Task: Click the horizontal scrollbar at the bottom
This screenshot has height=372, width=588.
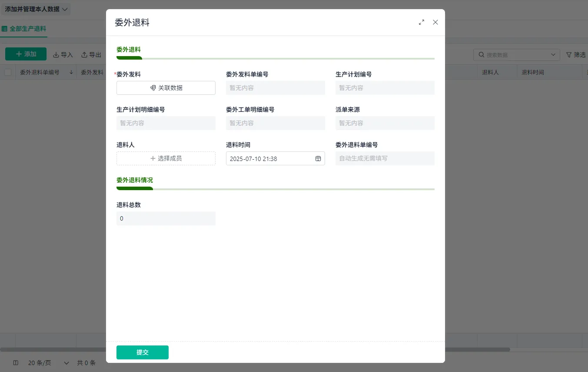Action: (x=255, y=349)
